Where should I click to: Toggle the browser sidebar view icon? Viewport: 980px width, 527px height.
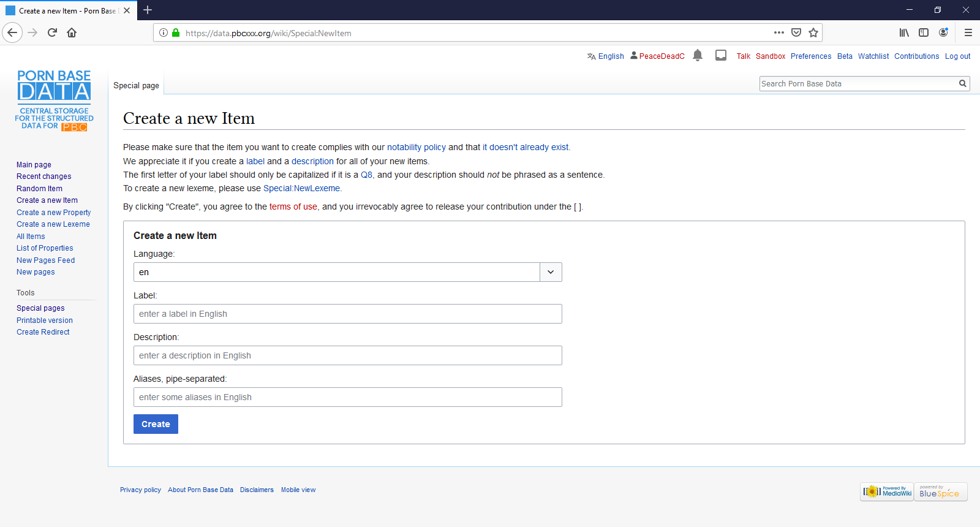924,33
